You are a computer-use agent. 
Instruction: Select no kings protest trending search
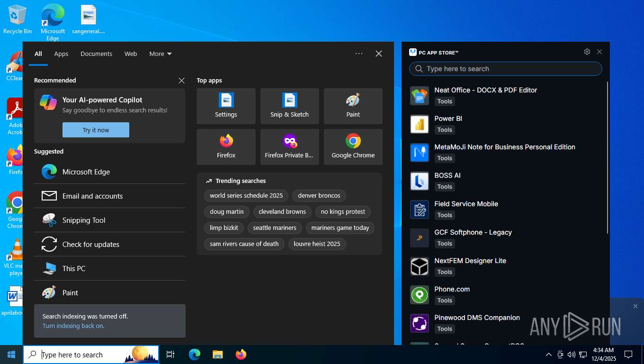pyautogui.click(x=343, y=211)
